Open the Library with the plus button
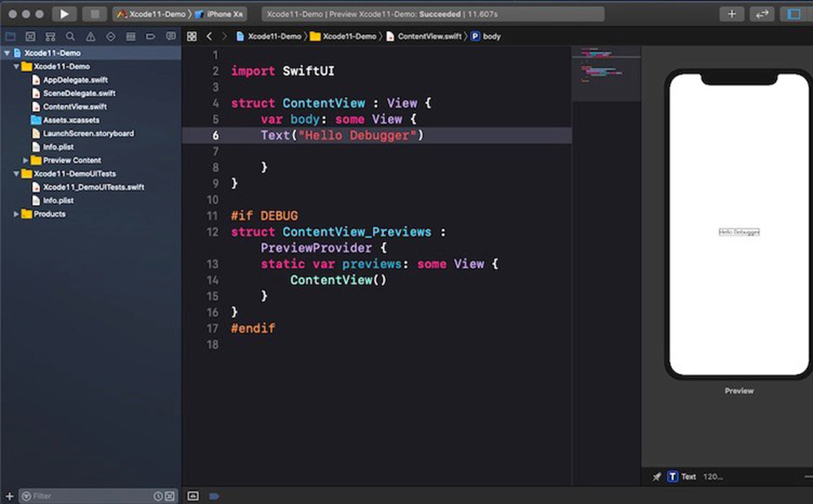813x504 pixels. coord(732,14)
